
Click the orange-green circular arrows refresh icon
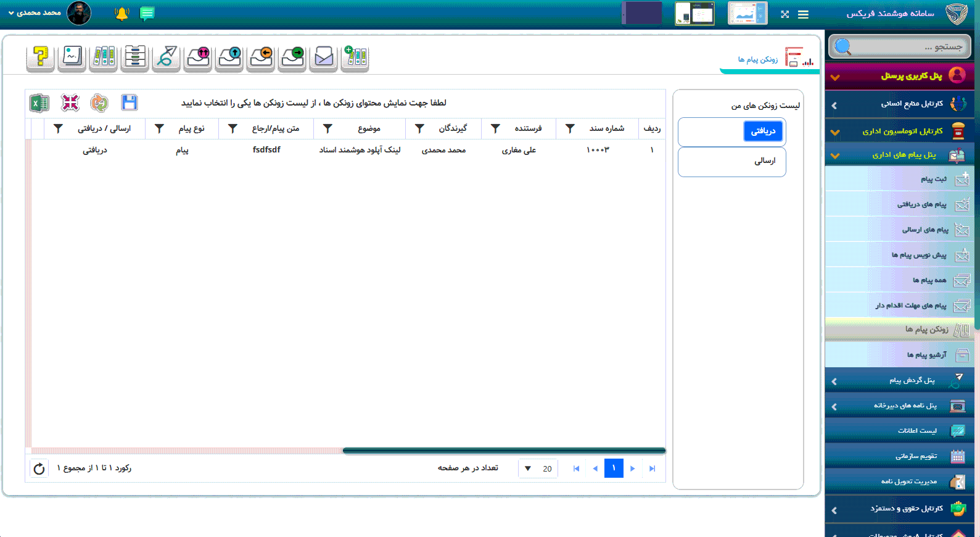[x=99, y=102]
